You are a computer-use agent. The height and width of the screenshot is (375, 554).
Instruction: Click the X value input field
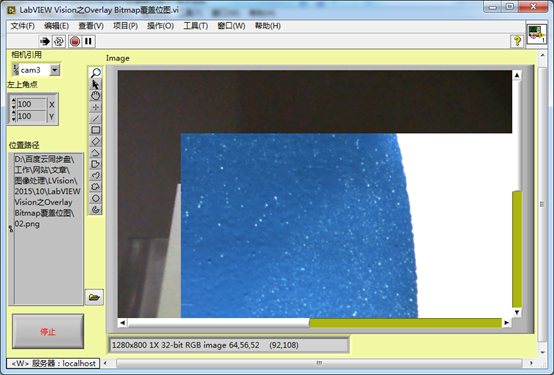click(31, 104)
